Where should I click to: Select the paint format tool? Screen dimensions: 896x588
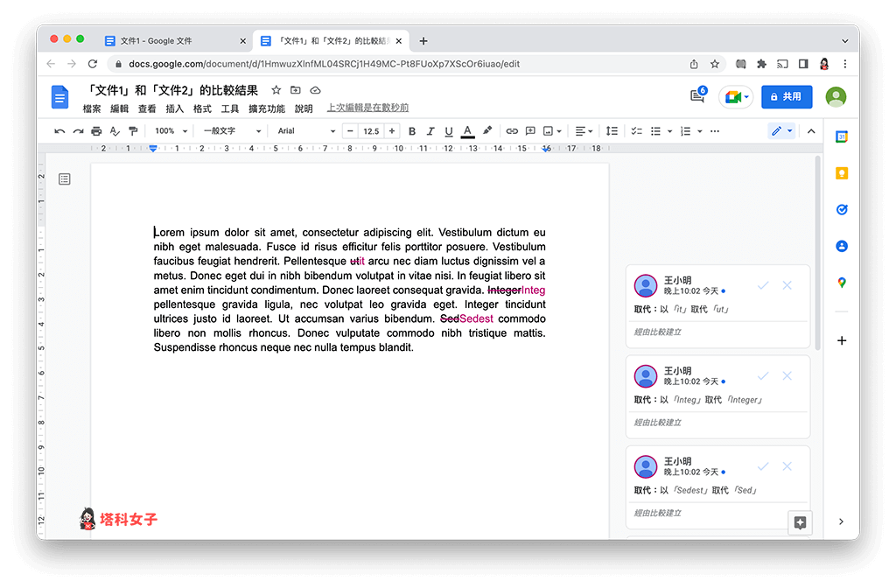point(133,131)
